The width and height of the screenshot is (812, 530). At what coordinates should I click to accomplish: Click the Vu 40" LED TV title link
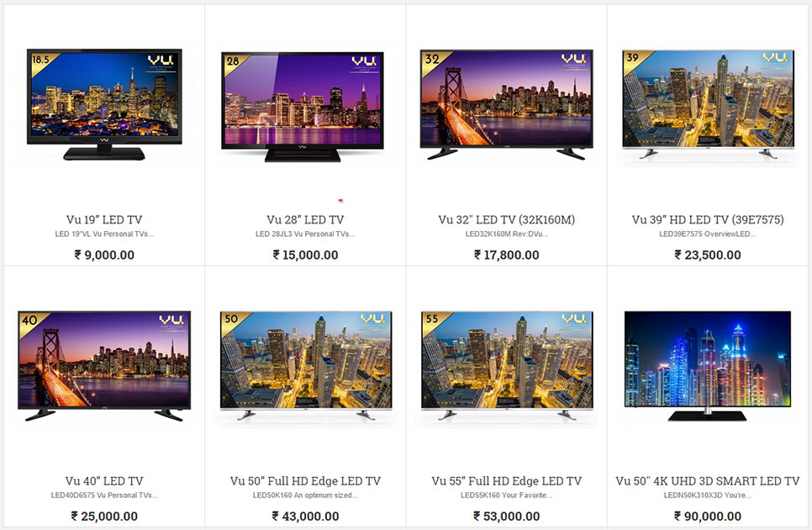(104, 480)
